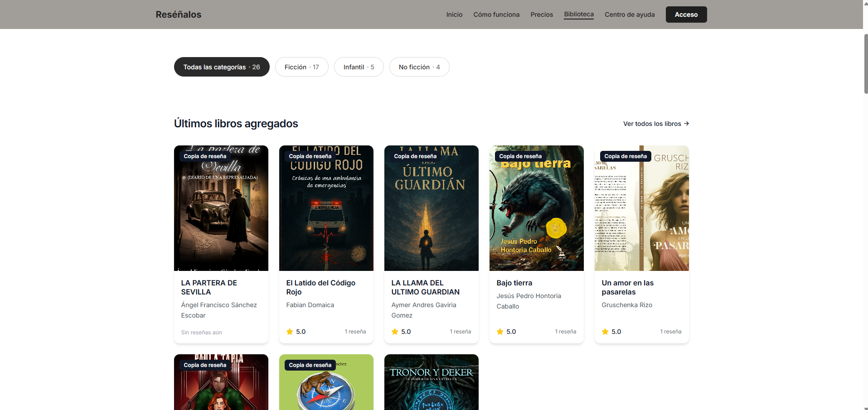Click Copia de reseña badge on Código Rojo cover
Image resolution: width=868 pixels, height=410 pixels.
click(310, 156)
